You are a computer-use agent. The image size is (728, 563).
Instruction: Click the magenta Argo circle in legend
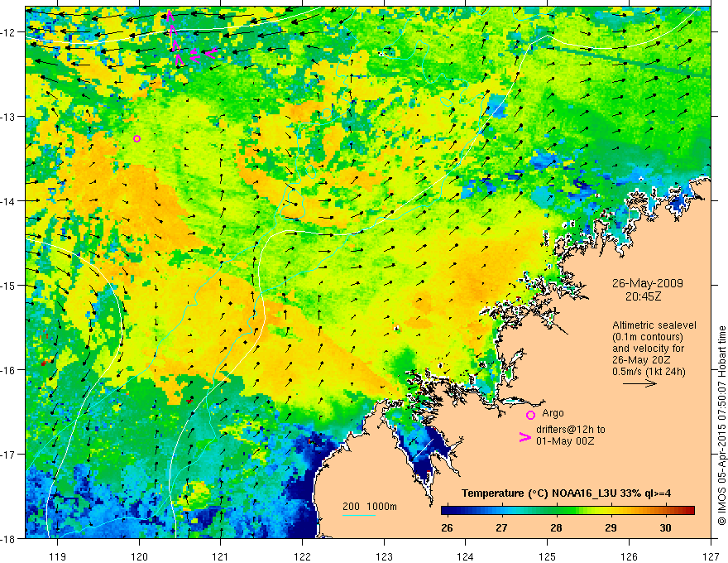530,415
